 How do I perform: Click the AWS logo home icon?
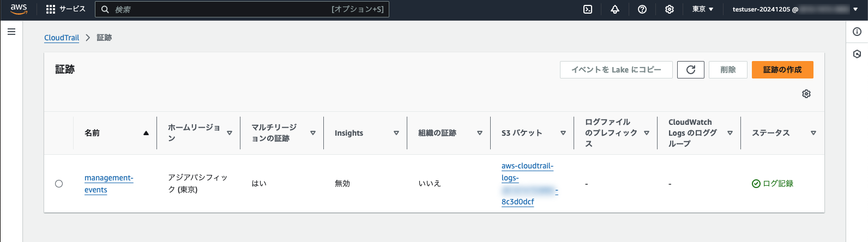[19, 9]
